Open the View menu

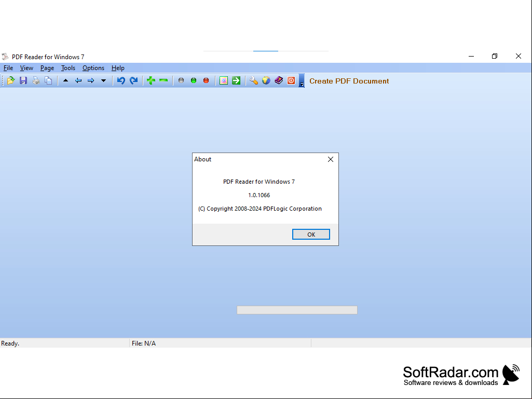pos(26,68)
